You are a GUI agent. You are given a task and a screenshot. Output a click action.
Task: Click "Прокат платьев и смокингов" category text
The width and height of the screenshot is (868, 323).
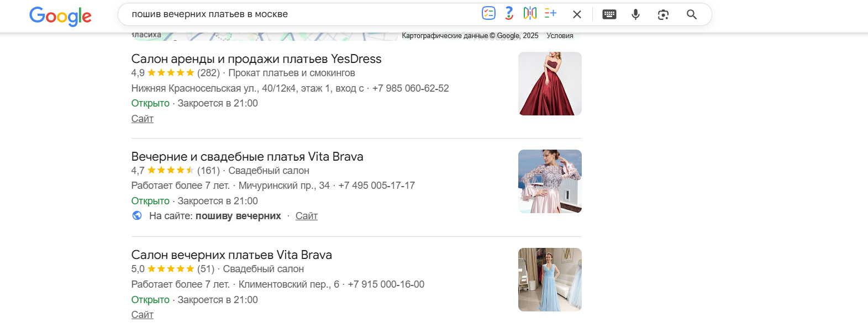pos(292,73)
